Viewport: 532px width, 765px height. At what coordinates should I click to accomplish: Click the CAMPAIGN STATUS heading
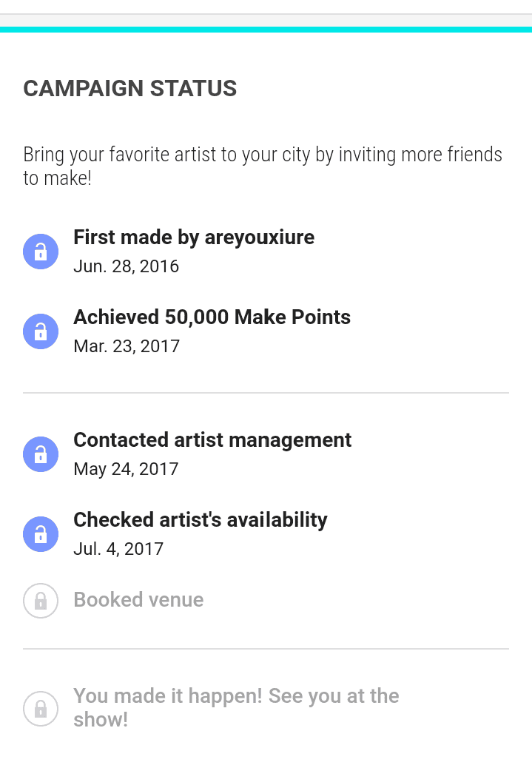130,89
